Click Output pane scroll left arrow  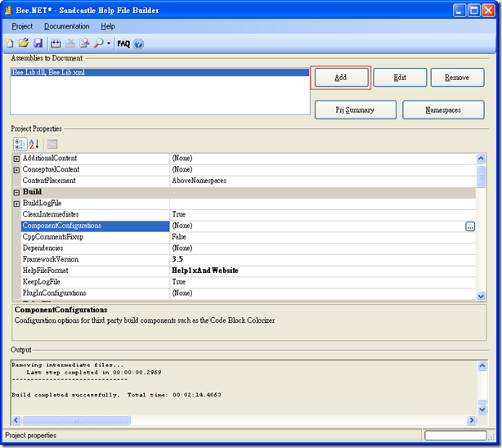coord(16,420)
